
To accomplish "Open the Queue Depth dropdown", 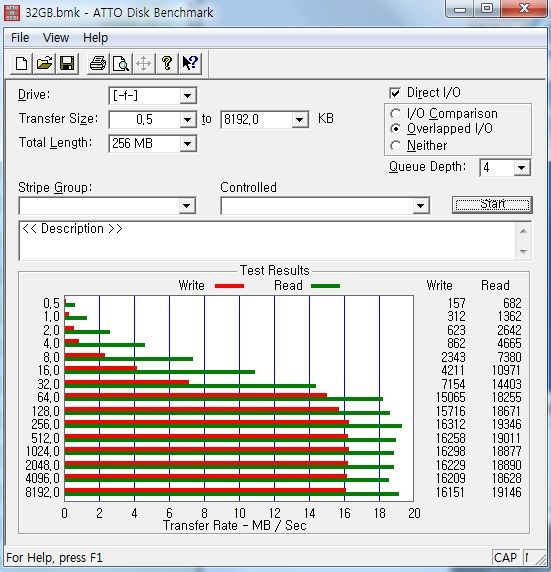I will click(x=521, y=168).
